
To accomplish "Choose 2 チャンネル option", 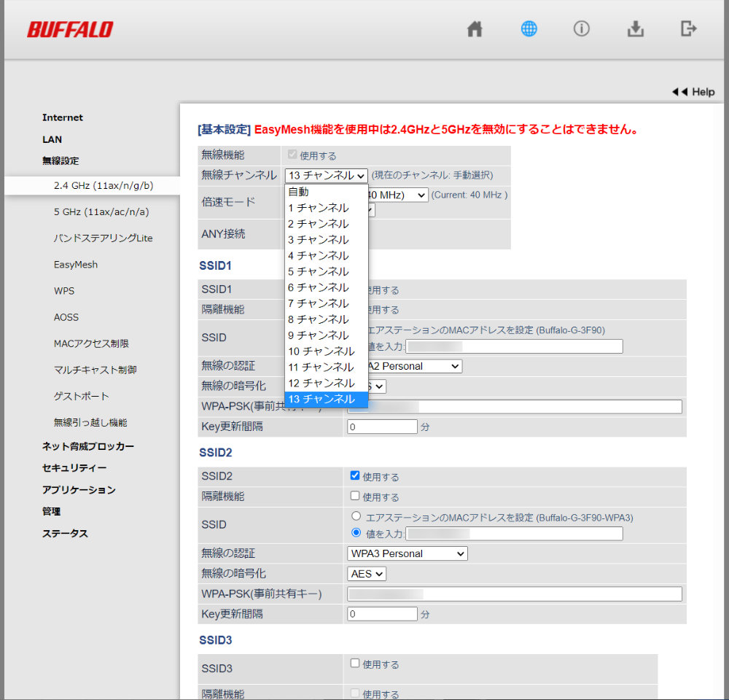I will (326, 224).
